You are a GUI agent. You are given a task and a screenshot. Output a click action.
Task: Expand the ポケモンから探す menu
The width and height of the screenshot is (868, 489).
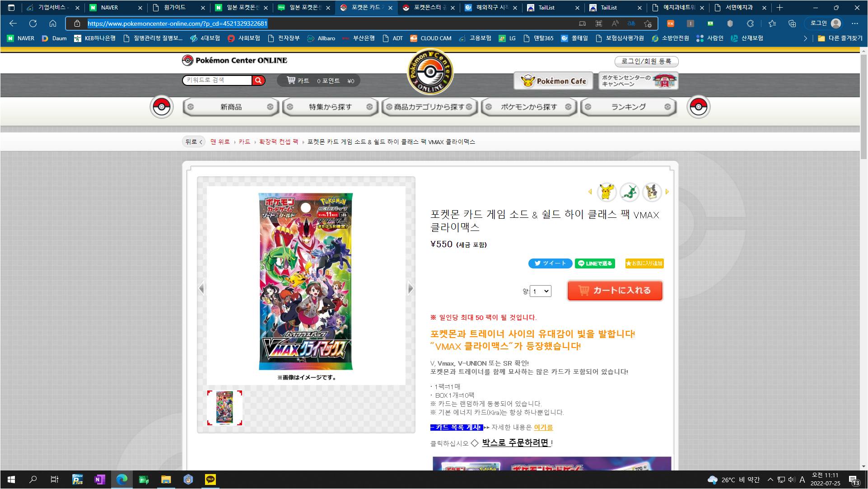529,107
